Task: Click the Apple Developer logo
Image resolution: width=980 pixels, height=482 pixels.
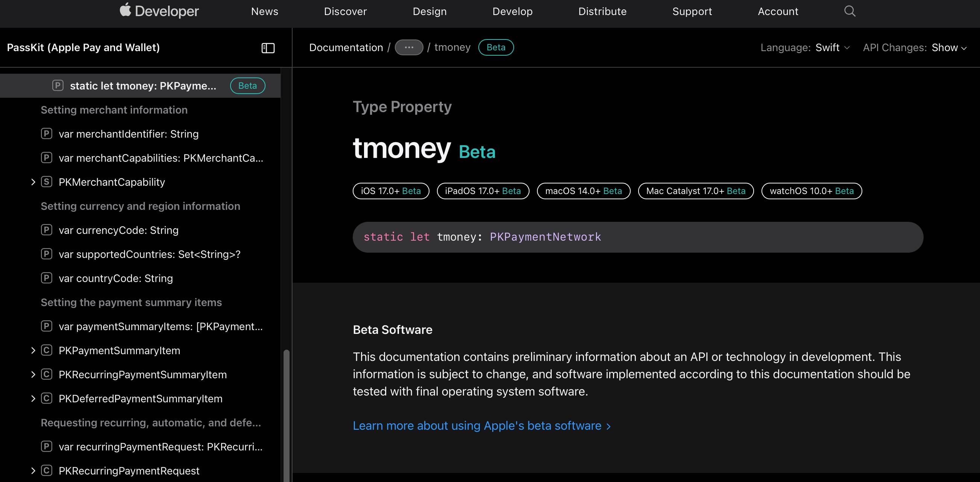Action: 159,11
